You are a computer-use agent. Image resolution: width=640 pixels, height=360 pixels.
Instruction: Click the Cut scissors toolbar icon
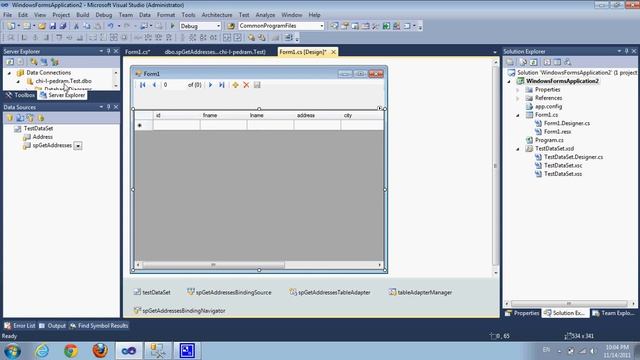[x=76, y=26]
